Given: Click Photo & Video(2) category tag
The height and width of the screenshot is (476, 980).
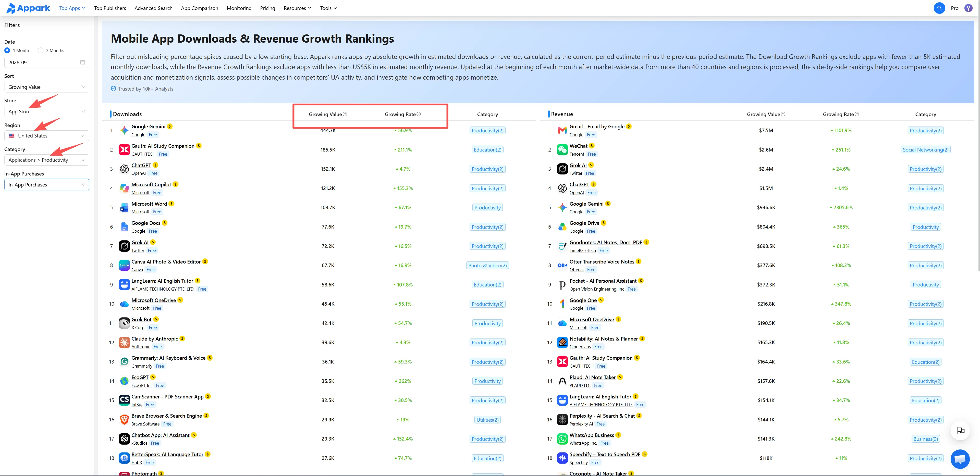Looking at the screenshot, I should 487,265.
